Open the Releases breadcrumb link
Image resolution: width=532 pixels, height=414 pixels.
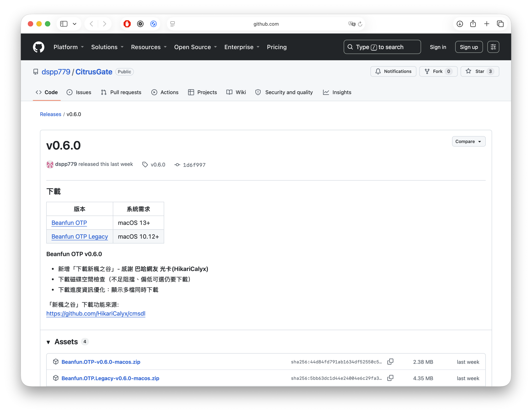click(x=50, y=114)
